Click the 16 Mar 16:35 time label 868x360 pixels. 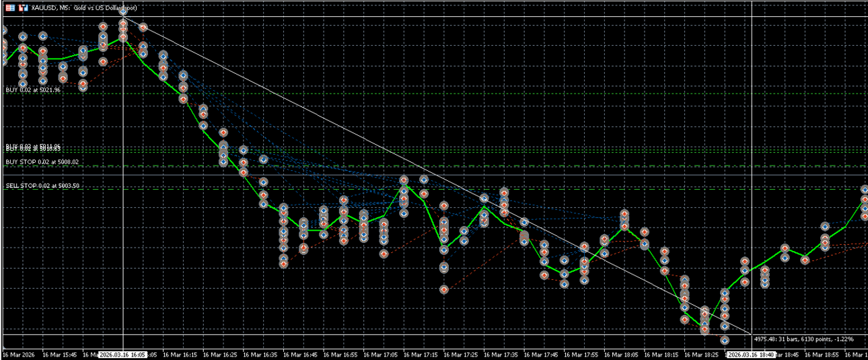[260, 355]
